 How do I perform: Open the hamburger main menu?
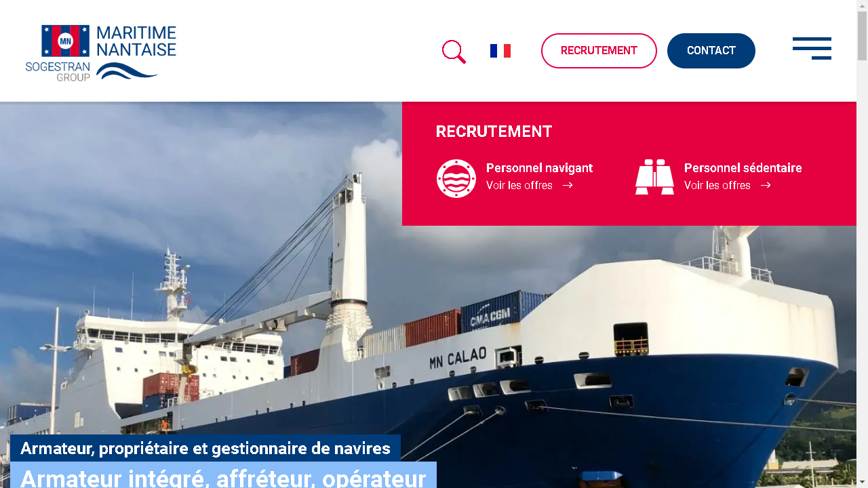click(812, 48)
